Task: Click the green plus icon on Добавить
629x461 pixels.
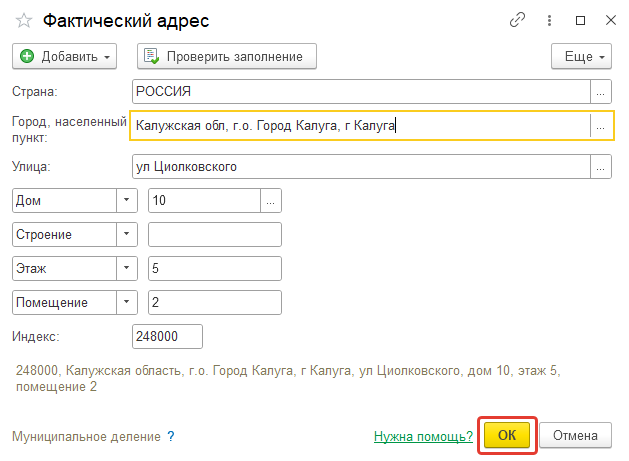Action: pos(27,56)
